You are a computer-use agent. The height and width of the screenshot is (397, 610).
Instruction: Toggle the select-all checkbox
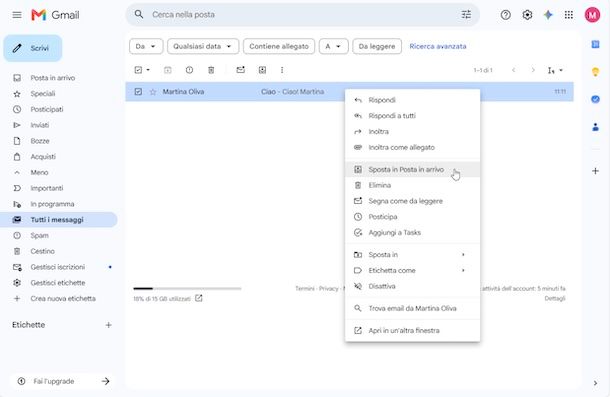coord(138,70)
